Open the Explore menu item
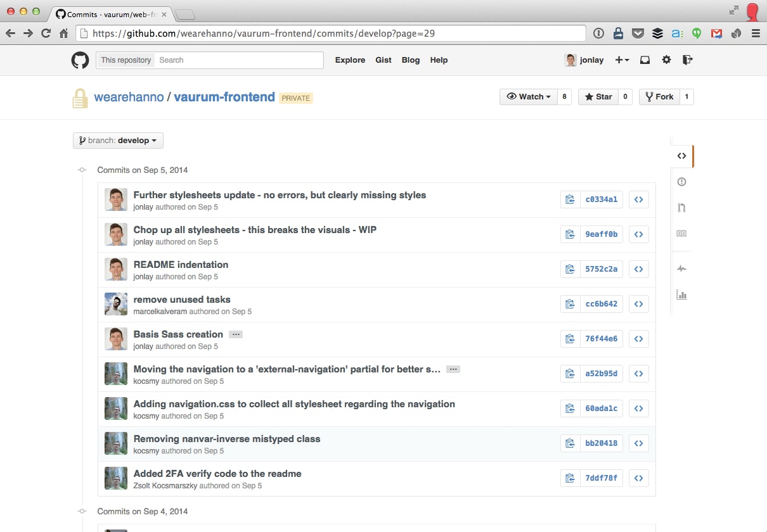This screenshot has width=767, height=532. click(350, 60)
